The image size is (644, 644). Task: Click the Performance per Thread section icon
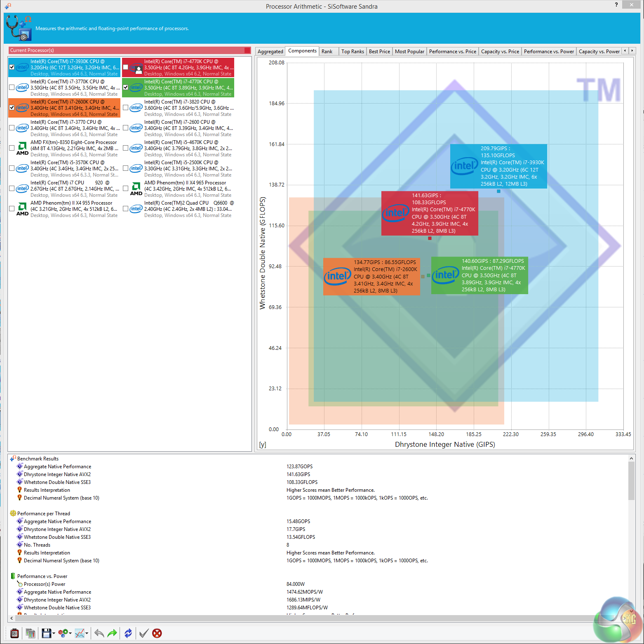pos(13,513)
